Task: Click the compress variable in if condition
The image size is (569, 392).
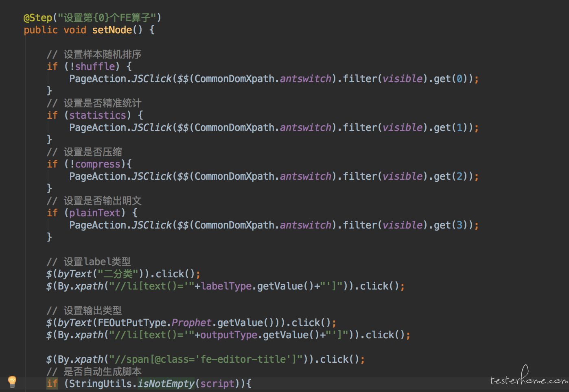Action: click(98, 164)
